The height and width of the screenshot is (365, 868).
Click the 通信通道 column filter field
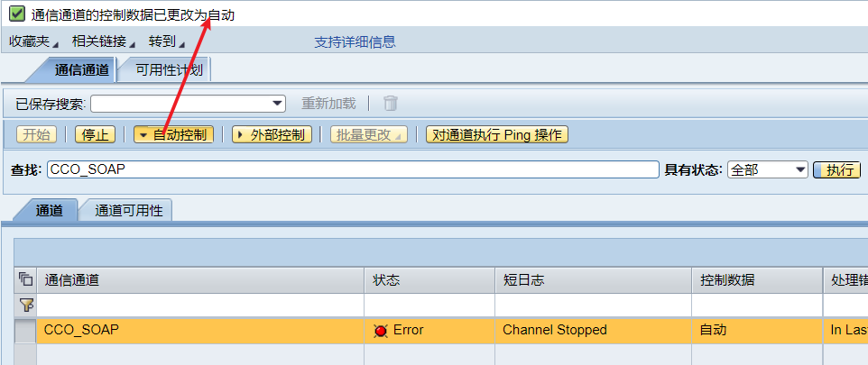click(x=200, y=305)
